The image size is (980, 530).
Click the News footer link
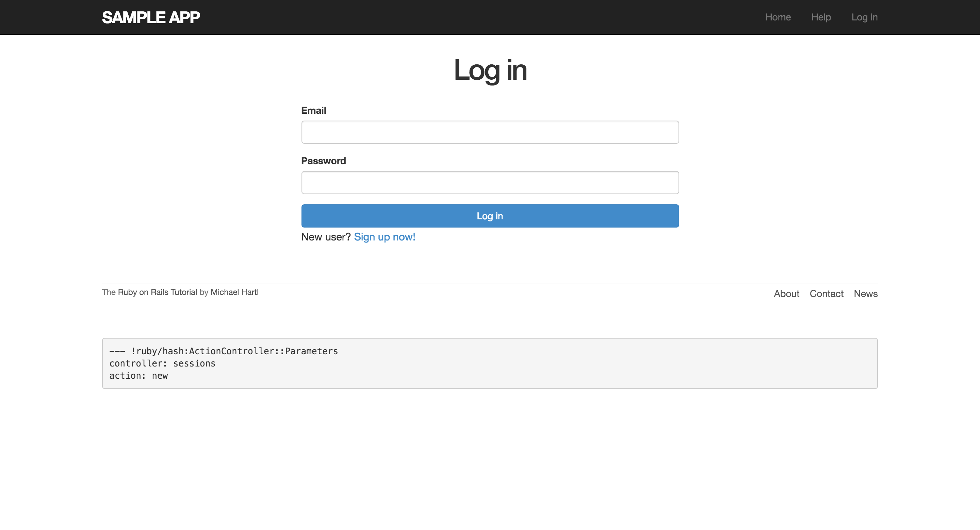pos(865,294)
